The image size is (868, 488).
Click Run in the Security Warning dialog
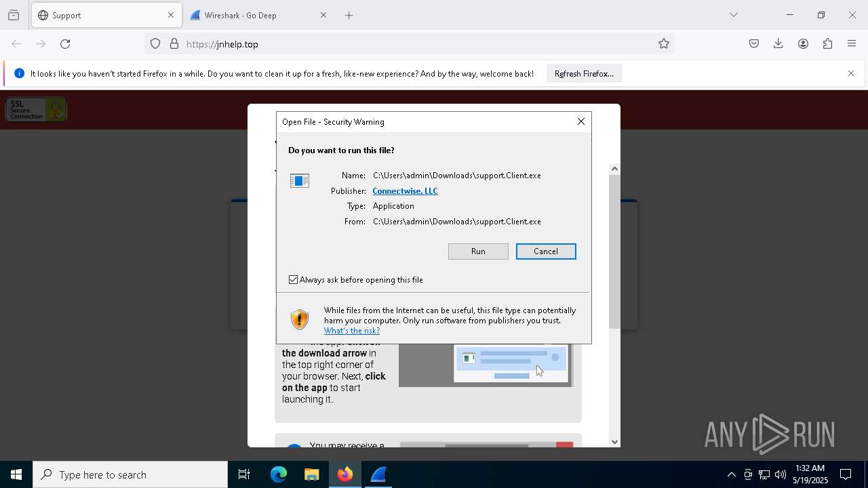[478, 251]
